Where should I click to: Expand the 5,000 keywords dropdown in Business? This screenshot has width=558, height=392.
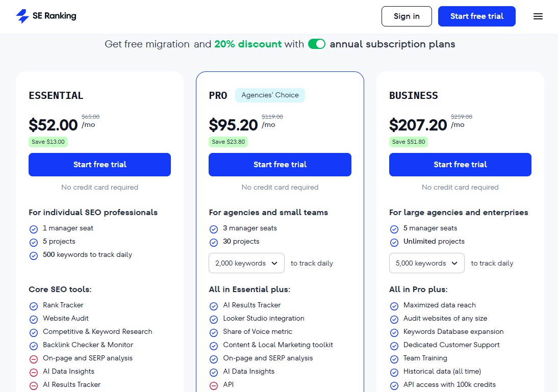426,263
